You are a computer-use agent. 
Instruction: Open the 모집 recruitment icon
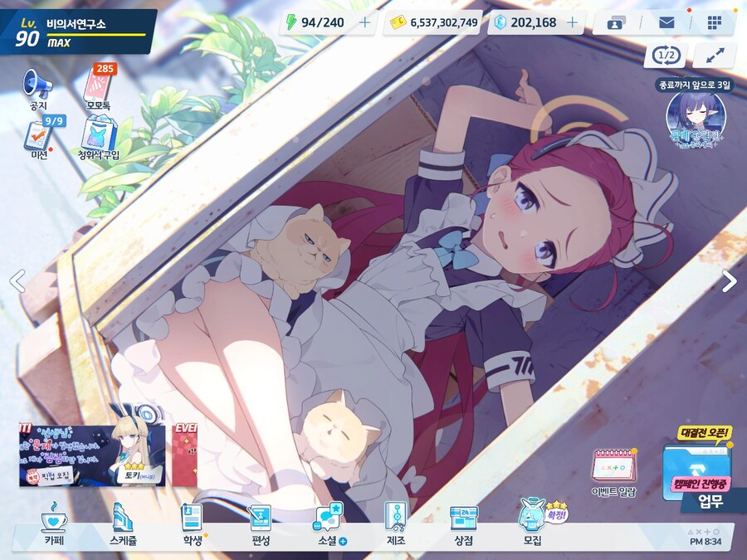[533, 522]
